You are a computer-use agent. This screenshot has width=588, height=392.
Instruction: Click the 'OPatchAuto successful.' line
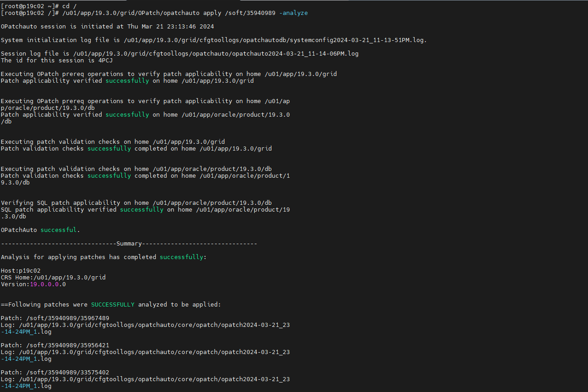(x=41, y=230)
